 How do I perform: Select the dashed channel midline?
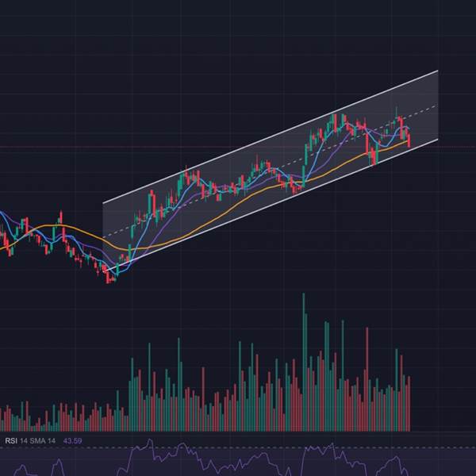[x=271, y=171]
